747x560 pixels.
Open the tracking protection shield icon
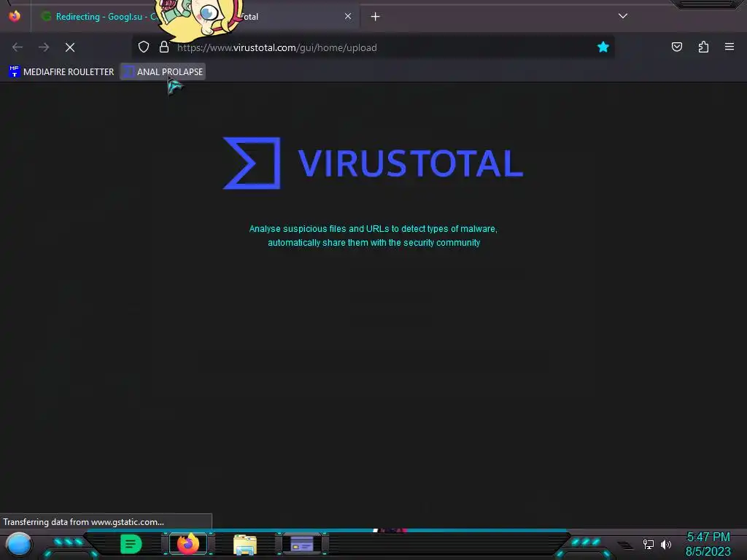[x=144, y=47]
